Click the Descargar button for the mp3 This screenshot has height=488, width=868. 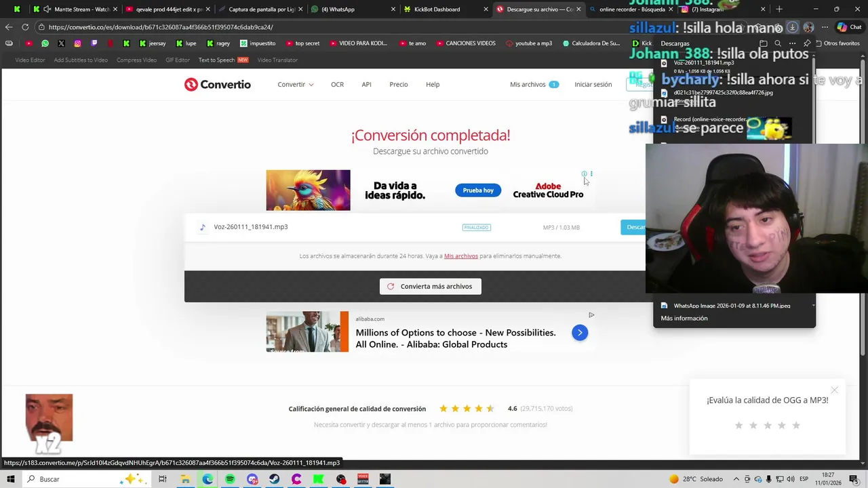(633, 227)
